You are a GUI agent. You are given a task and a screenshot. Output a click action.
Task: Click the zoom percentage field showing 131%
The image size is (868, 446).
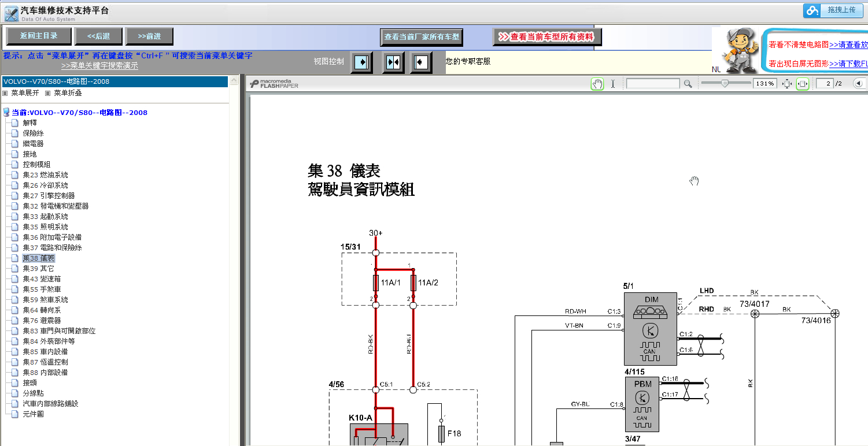765,84
